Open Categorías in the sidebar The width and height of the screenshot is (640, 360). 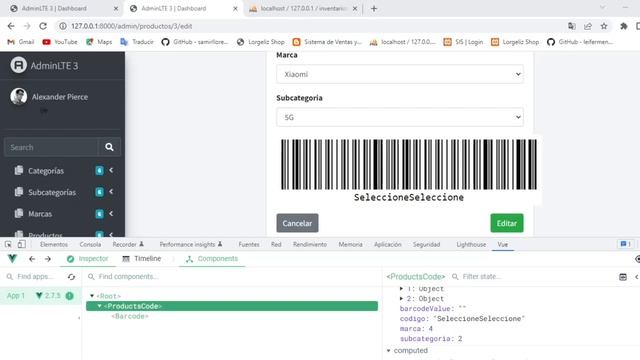pyautogui.click(x=46, y=171)
